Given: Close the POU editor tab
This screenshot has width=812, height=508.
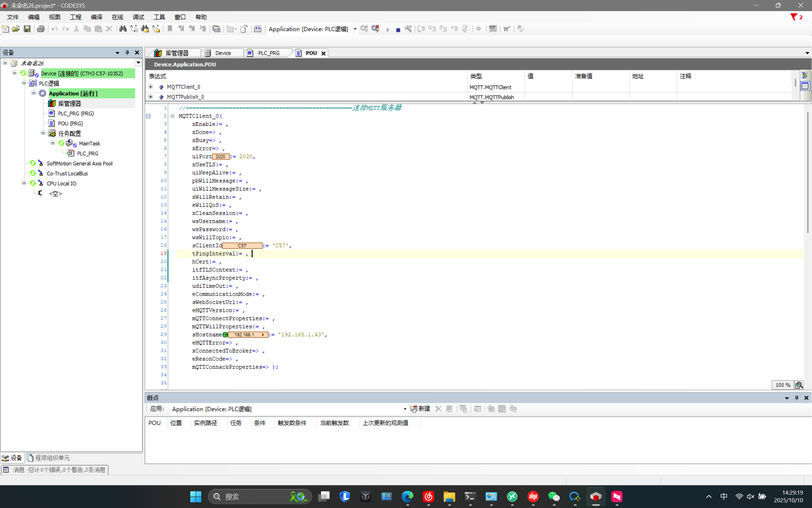Looking at the screenshot, I should 324,53.
